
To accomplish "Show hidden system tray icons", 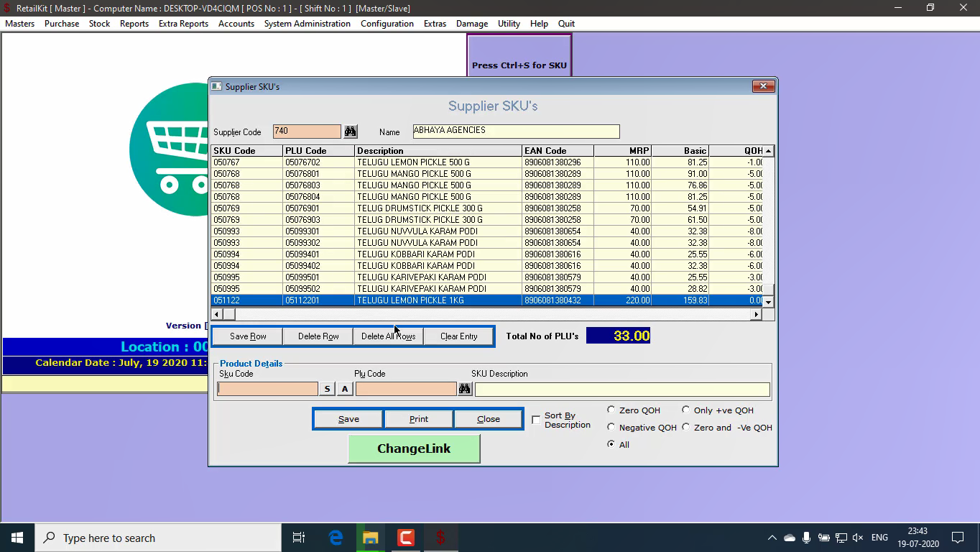I will pyautogui.click(x=772, y=538).
